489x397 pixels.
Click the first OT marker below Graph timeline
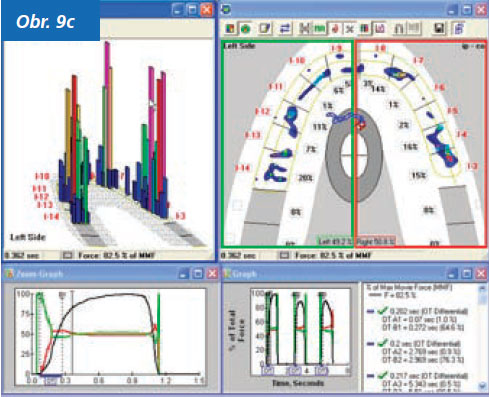[268, 370]
